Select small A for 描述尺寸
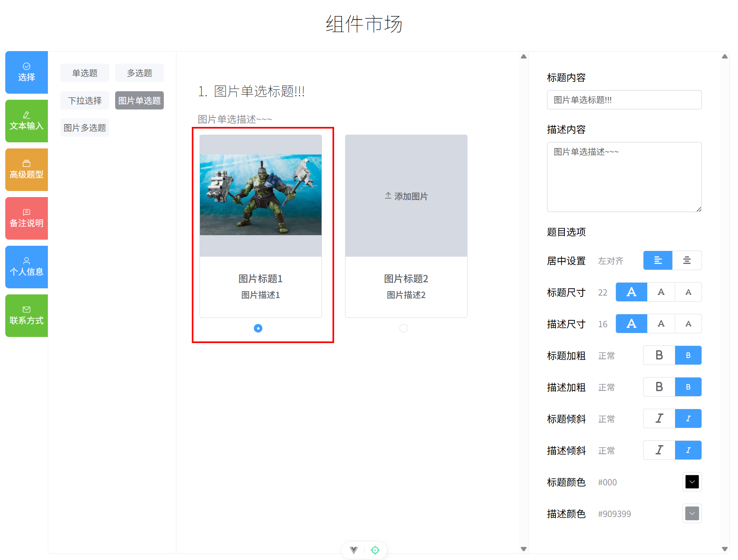 click(x=688, y=324)
